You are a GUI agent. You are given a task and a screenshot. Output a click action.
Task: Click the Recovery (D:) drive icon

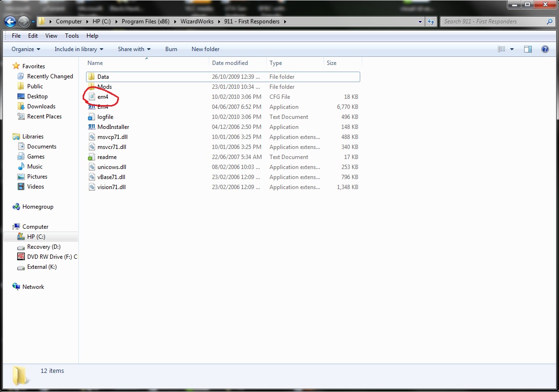(x=21, y=247)
